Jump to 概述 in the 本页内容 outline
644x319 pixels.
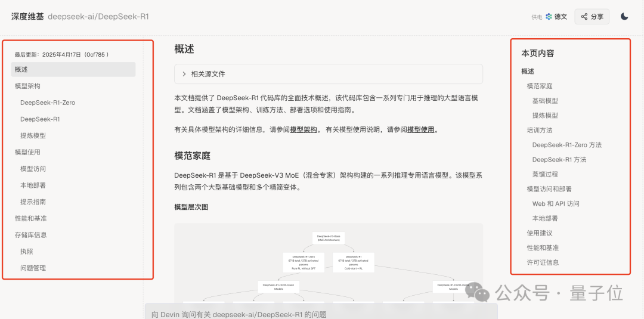click(528, 72)
